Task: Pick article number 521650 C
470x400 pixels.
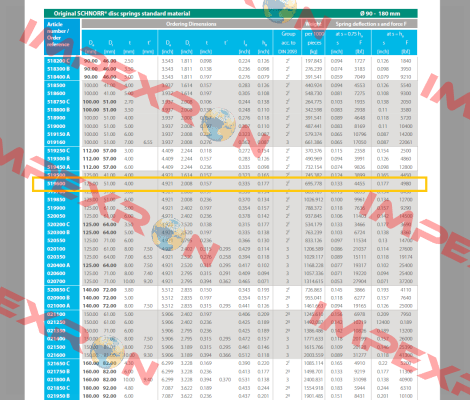Action: (x=58, y=363)
